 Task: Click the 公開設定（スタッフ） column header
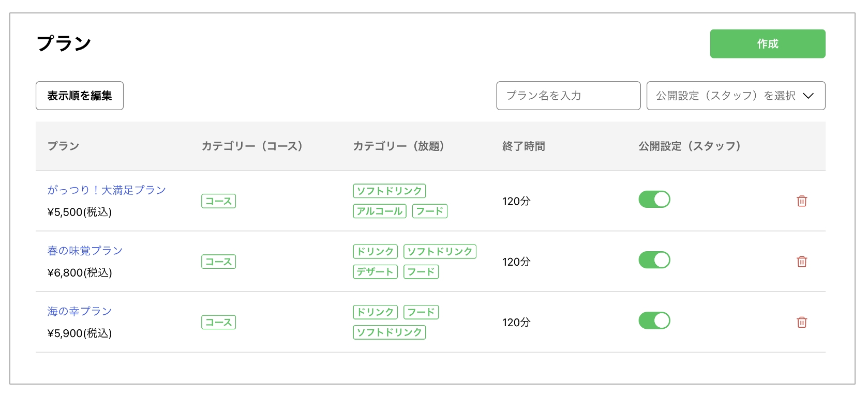click(x=690, y=146)
